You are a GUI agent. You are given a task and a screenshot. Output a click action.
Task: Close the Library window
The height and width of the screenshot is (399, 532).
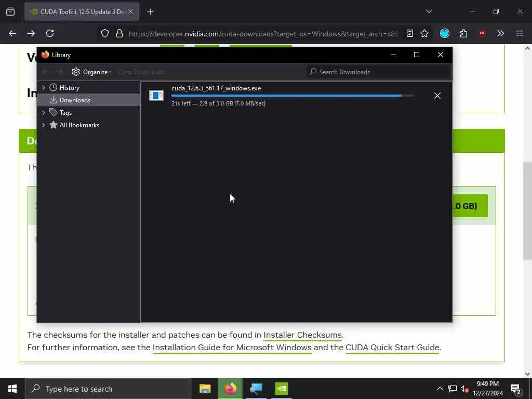[x=441, y=55]
